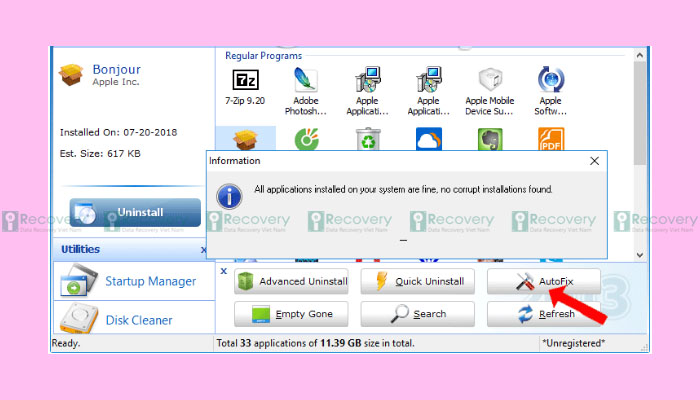Click the Startup Manager icon
Viewport: 700px width, 400px height.
pos(78,280)
